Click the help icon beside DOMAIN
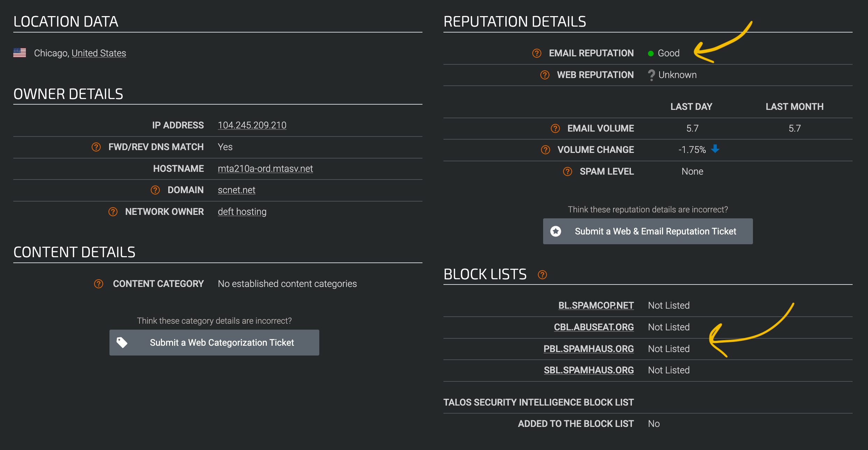The width and height of the screenshot is (868, 450). pos(155,190)
